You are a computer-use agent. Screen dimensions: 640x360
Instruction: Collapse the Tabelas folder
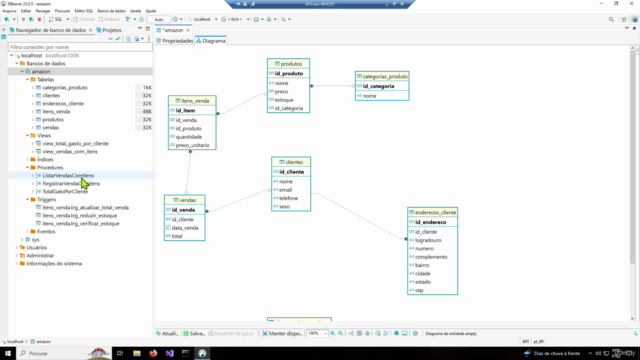[x=27, y=80]
